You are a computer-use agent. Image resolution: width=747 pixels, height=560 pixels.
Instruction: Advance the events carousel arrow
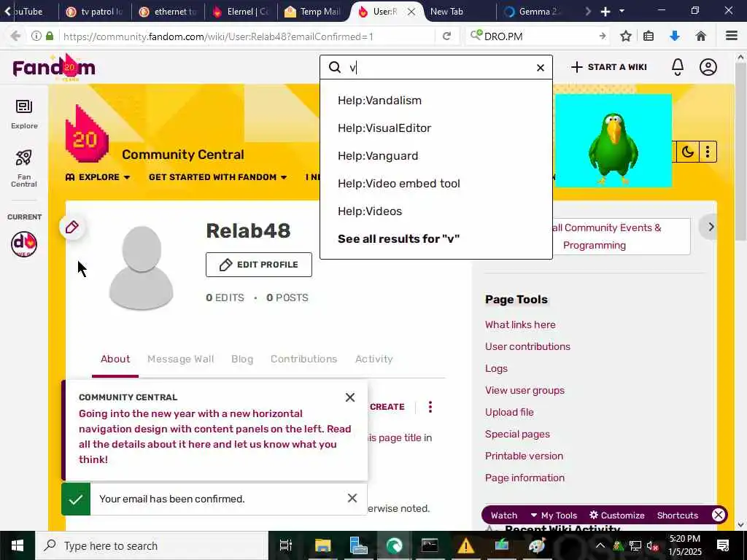(x=711, y=227)
